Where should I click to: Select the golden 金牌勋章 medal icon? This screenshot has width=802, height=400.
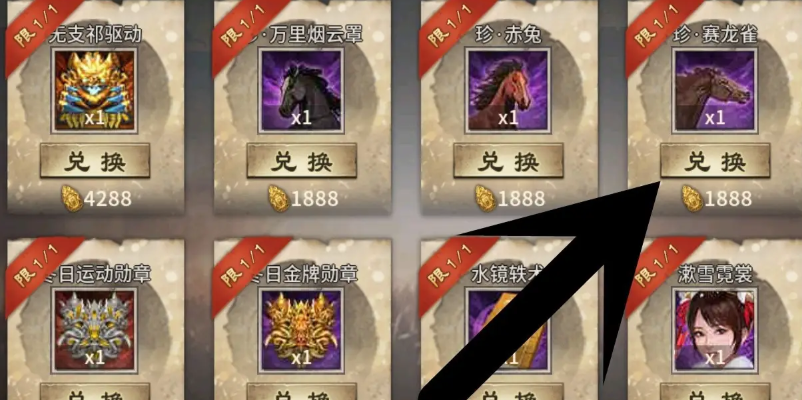click(x=301, y=330)
